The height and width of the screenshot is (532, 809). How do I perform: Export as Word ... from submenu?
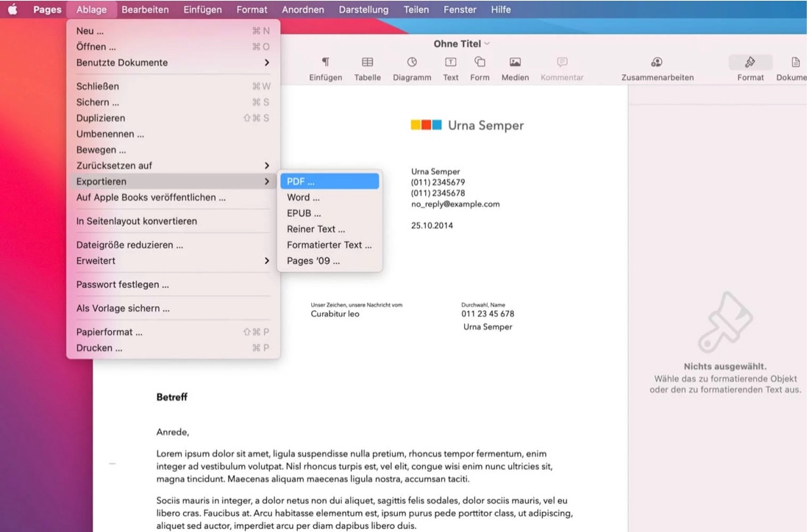329,198
